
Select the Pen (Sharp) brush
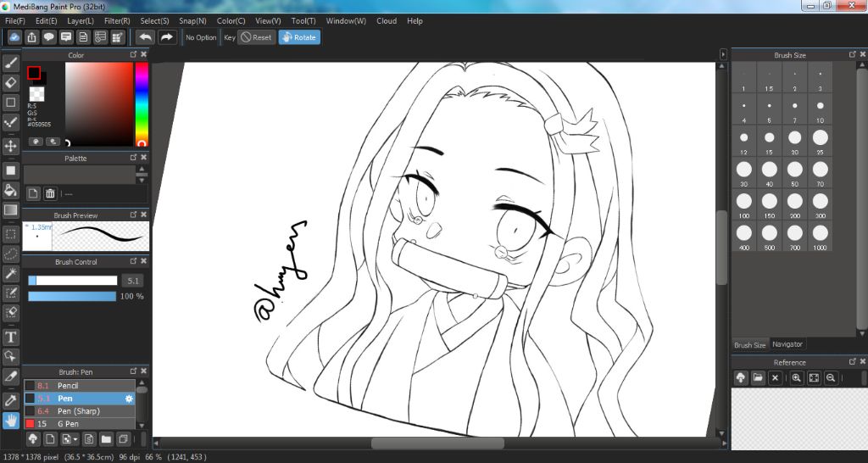point(80,411)
